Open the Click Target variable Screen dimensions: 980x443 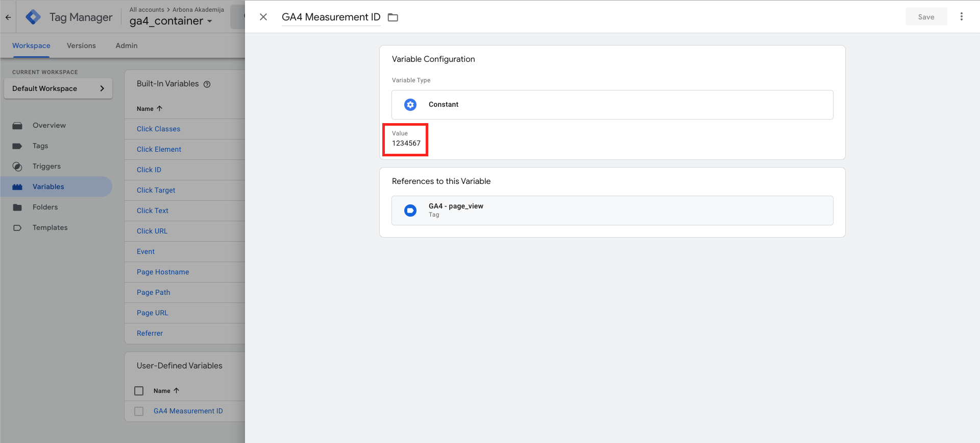coord(156,190)
